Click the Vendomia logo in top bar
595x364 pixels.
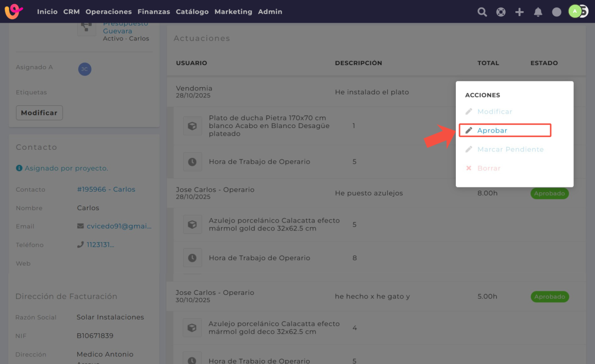[x=14, y=12]
